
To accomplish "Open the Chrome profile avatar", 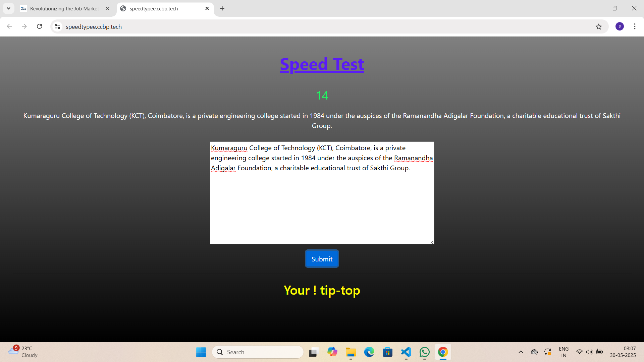I will (x=620, y=26).
